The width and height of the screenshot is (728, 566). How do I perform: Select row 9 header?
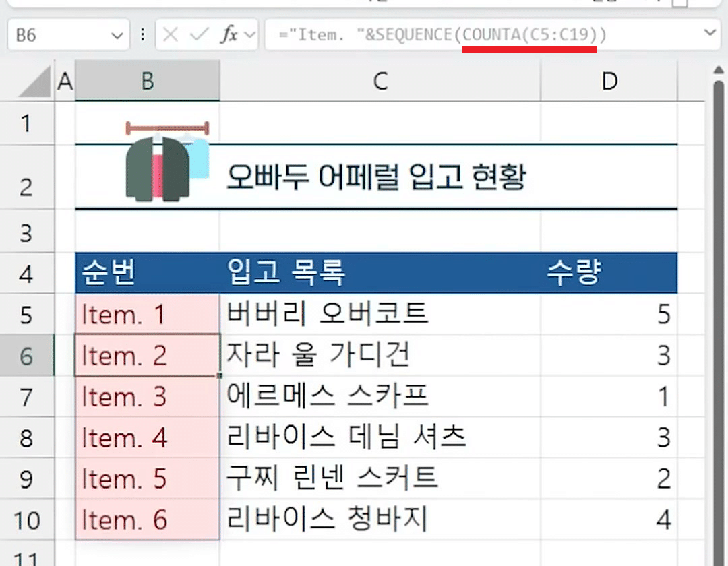point(27,479)
